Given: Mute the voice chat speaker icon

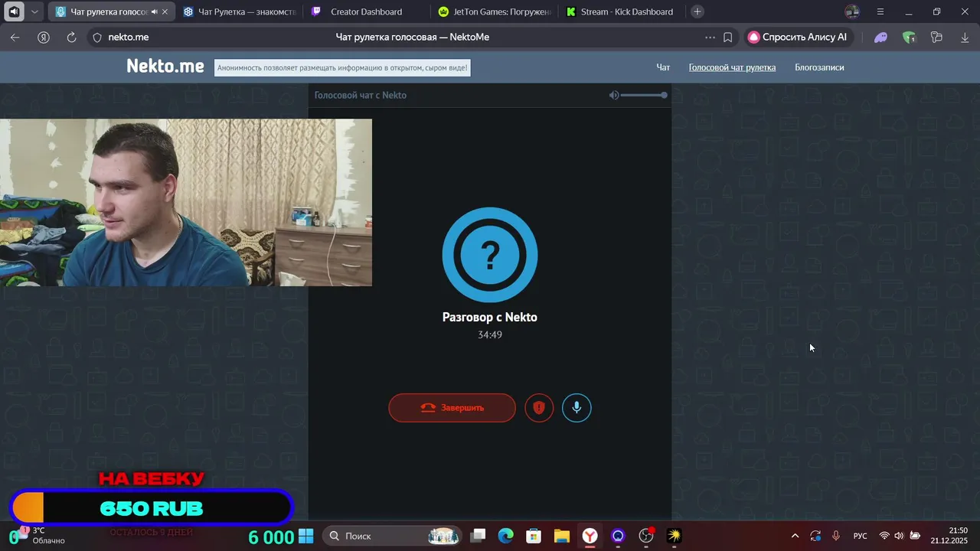Looking at the screenshot, I should tap(614, 95).
